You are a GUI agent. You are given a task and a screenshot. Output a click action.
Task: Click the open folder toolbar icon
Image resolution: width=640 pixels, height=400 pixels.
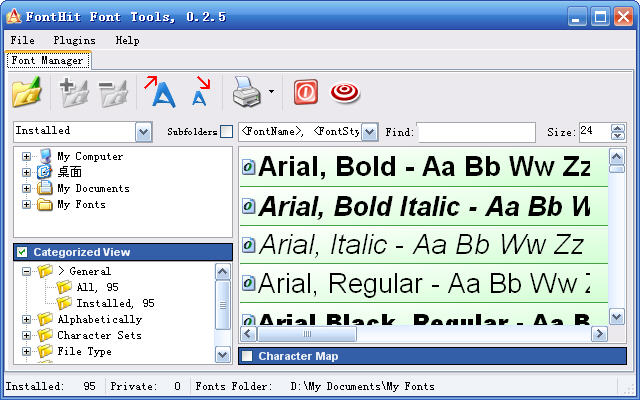click(x=26, y=93)
